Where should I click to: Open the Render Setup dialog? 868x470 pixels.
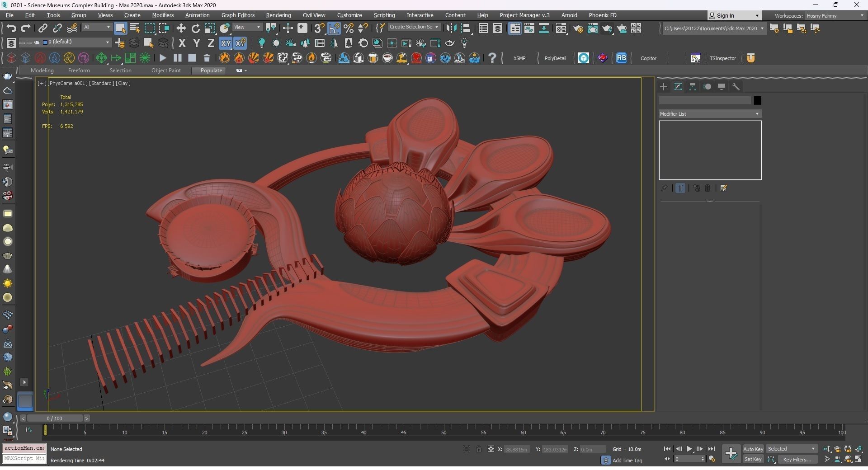[x=578, y=28]
